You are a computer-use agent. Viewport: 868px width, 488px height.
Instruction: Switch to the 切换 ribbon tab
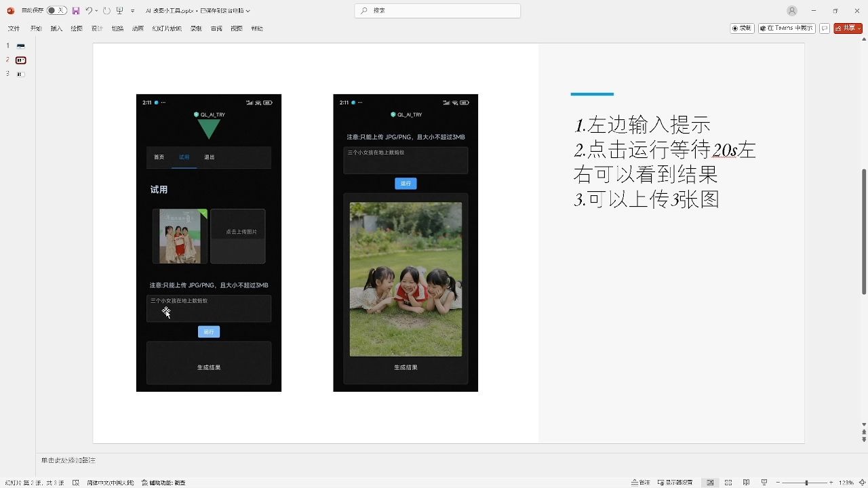(117, 28)
